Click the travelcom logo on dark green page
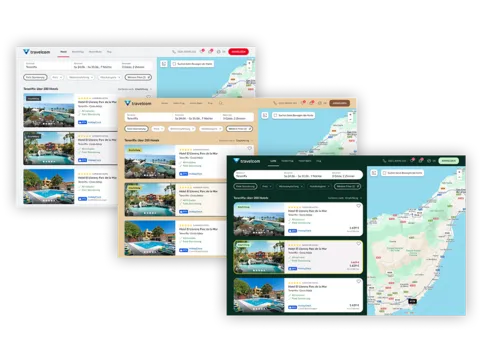 point(247,161)
